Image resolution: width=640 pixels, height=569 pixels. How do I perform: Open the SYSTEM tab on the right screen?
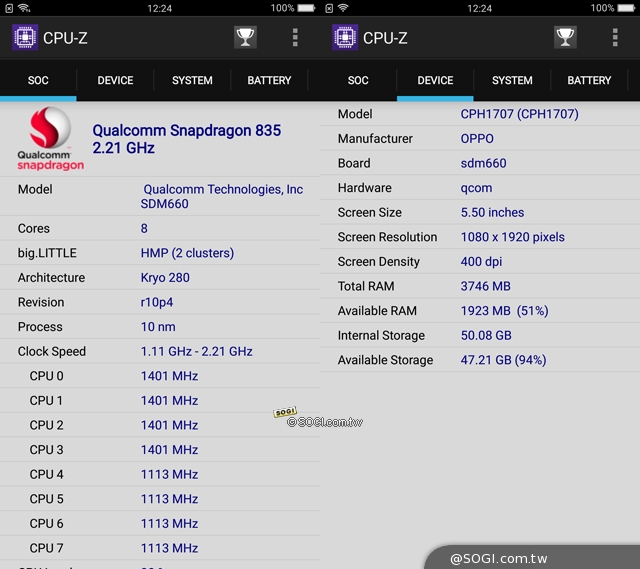point(512,80)
